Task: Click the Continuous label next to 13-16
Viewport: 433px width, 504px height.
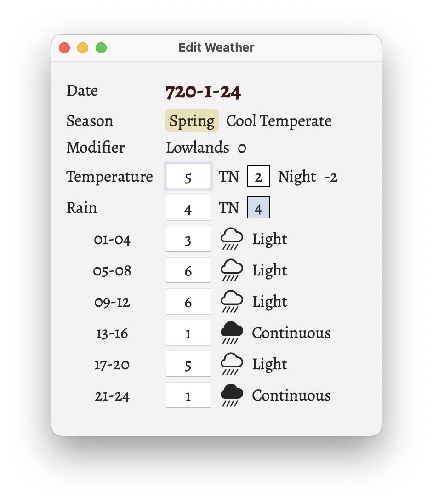Action: (x=291, y=332)
